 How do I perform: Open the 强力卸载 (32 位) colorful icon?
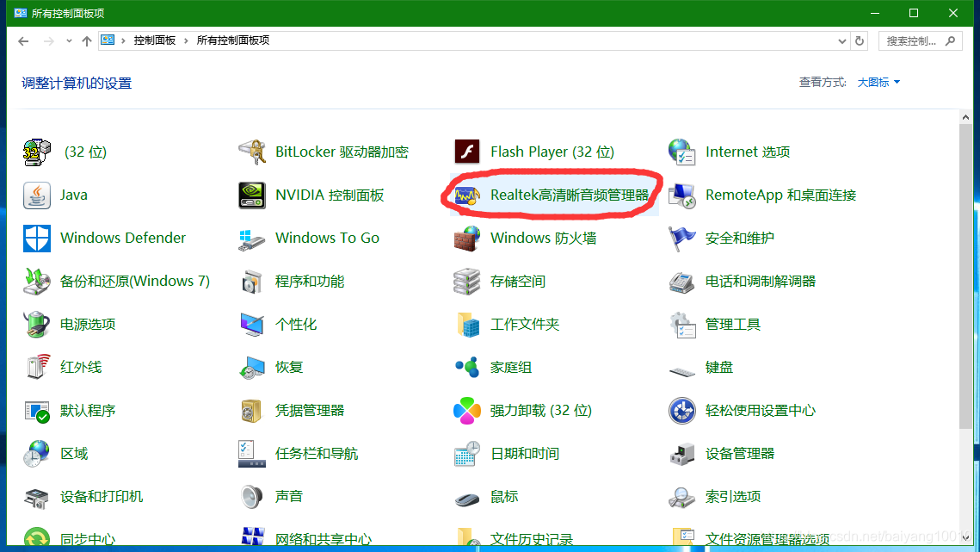467,411
